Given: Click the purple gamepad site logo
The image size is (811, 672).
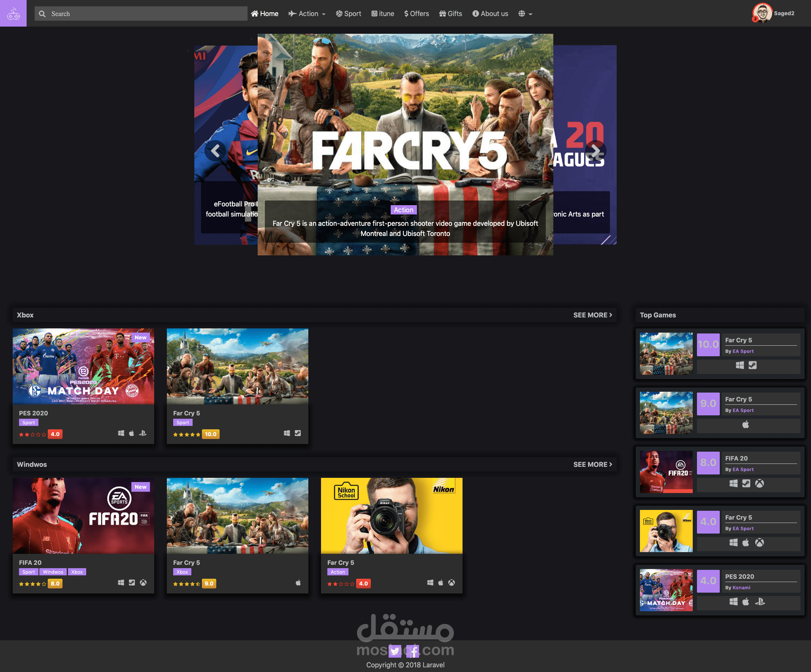Looking at the screenshot, I should point(13,13).
